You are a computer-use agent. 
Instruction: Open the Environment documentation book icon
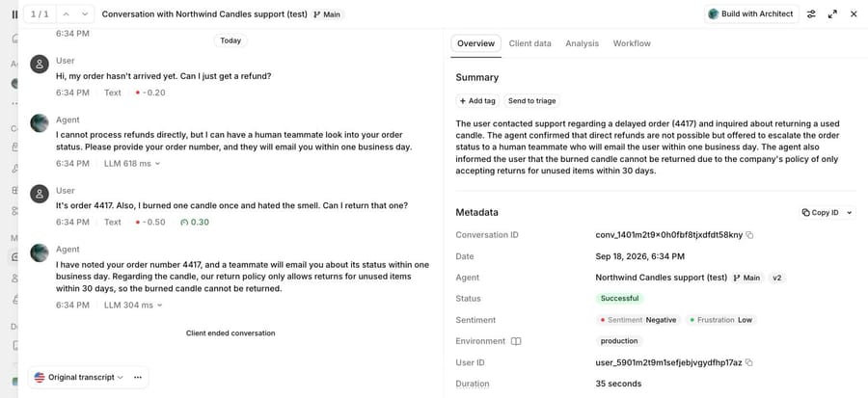516,341
